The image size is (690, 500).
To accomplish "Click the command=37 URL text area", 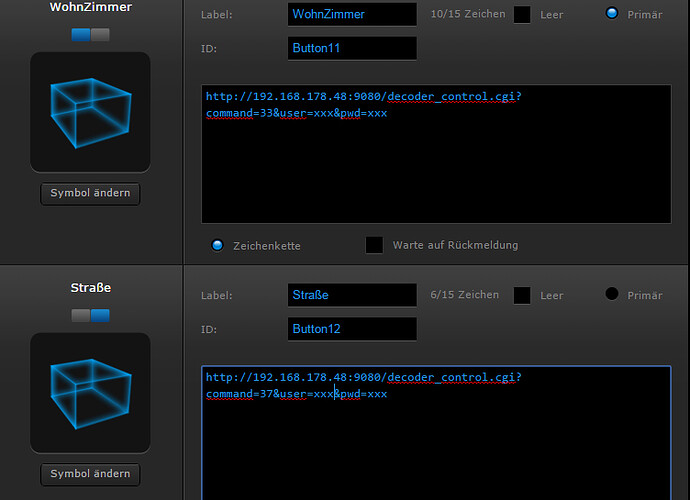I will (x=436, y=433).
